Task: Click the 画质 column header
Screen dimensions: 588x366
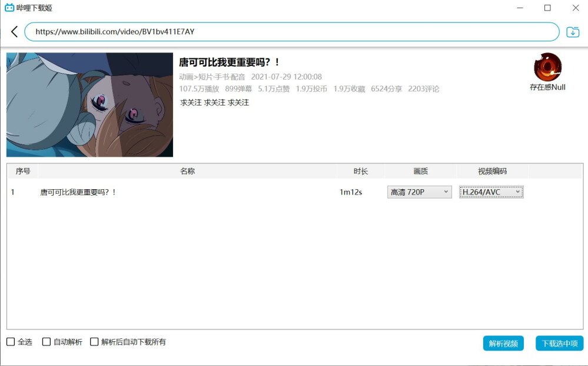Action: [420, 171]
